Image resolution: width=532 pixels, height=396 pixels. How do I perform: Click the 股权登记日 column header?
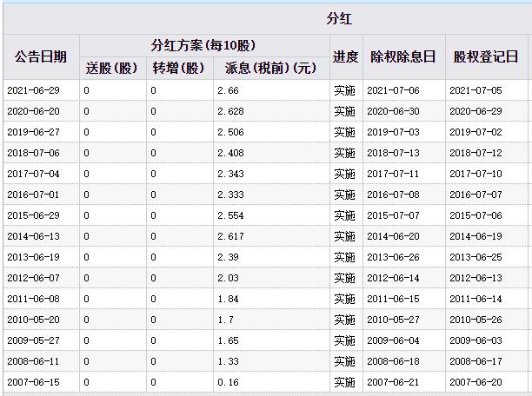tap(486, 56)
